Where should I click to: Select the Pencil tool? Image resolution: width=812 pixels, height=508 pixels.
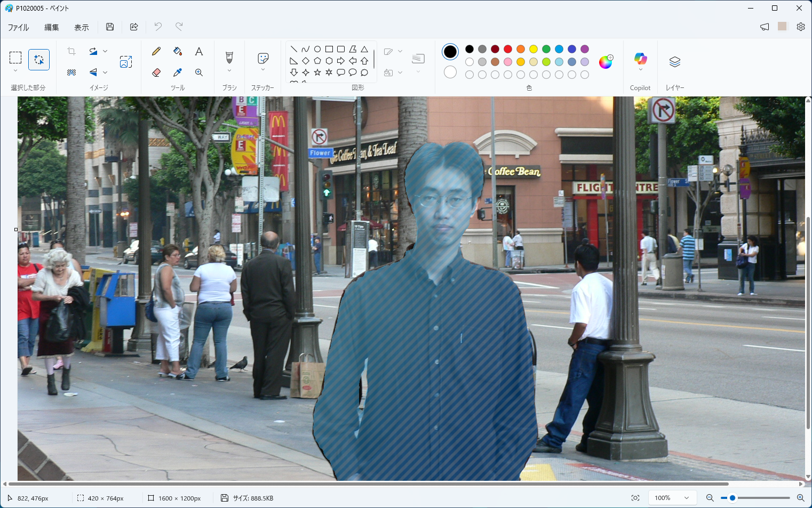(x=156, y=51)
